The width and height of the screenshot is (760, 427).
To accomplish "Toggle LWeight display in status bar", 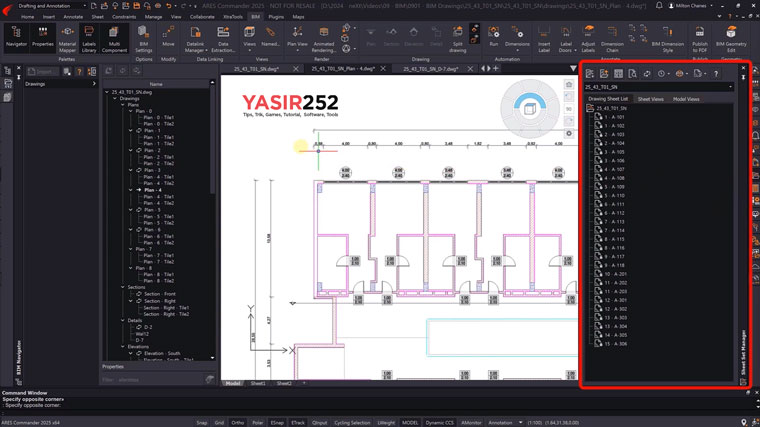I will tap(386, 423).
